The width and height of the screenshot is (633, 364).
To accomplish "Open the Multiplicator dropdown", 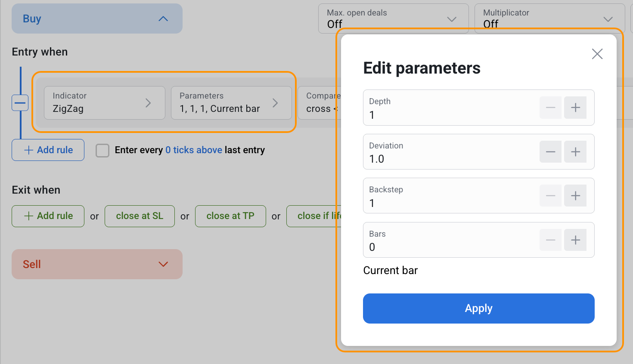I will tap(549, 19).
